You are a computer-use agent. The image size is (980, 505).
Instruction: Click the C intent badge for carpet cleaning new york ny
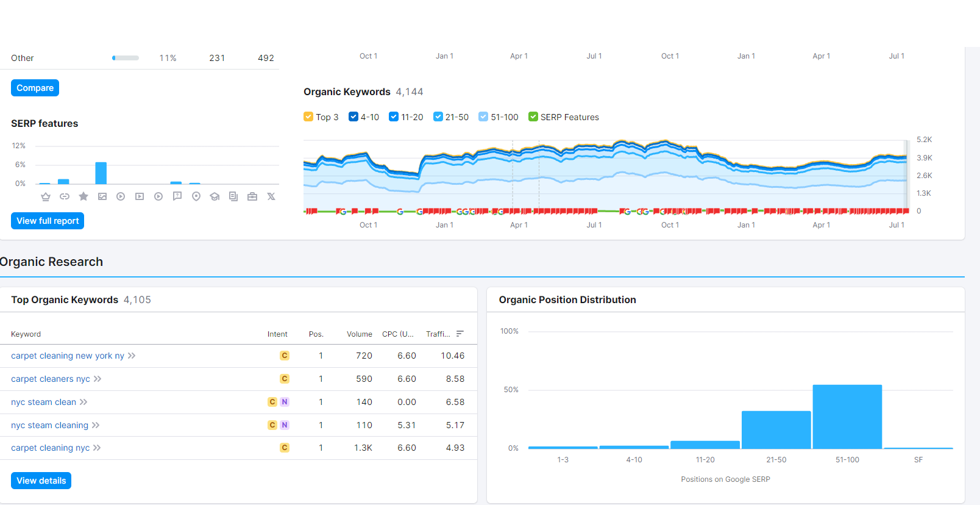285,356
